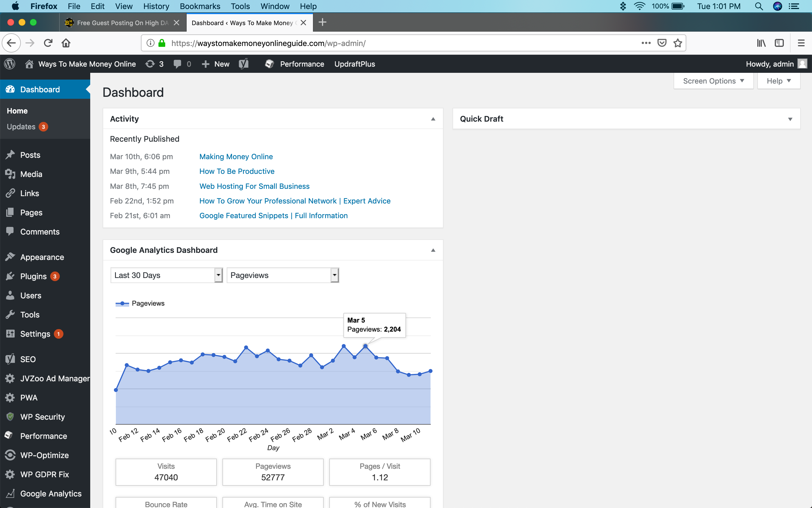The height and width of the screenshot is (508, 812).
Task: Click the admin avatar next to Howdy
Action: [802, 64]
